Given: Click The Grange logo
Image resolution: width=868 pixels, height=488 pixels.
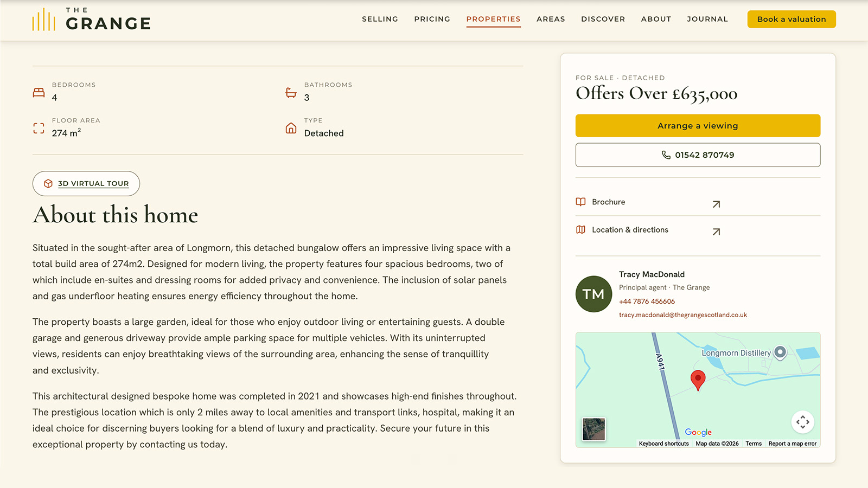Looking at the screenshot, I should pyautogui.click(x=91, y=20).
